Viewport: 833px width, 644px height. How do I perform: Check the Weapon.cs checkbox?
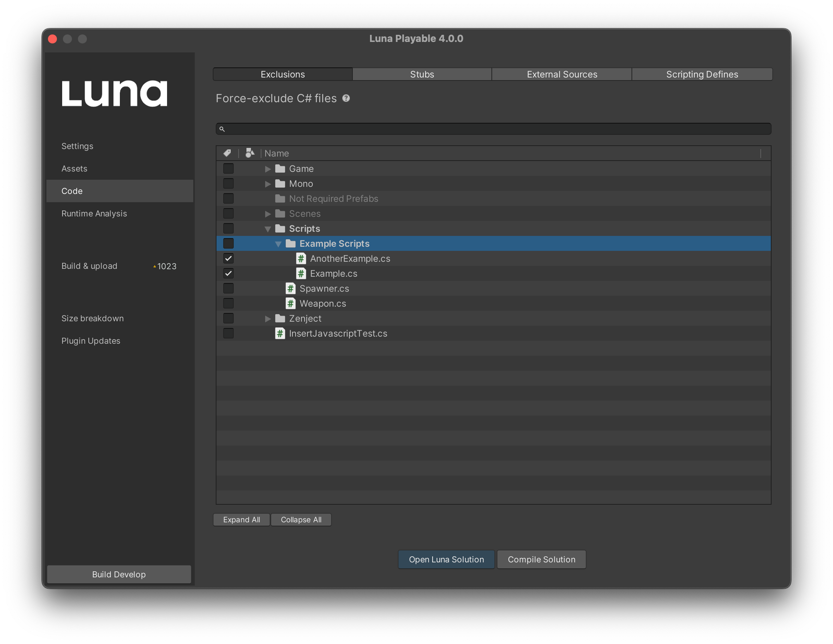228,304
